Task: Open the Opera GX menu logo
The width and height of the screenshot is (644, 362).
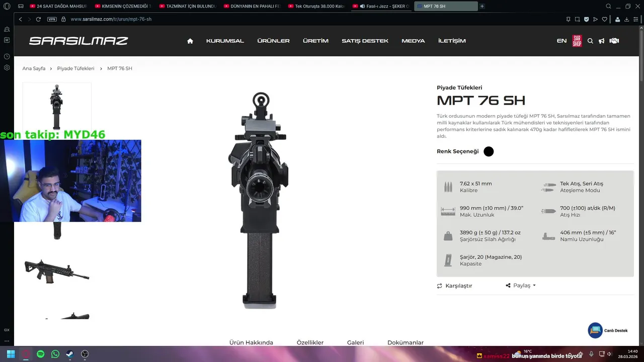Action: 7,6
